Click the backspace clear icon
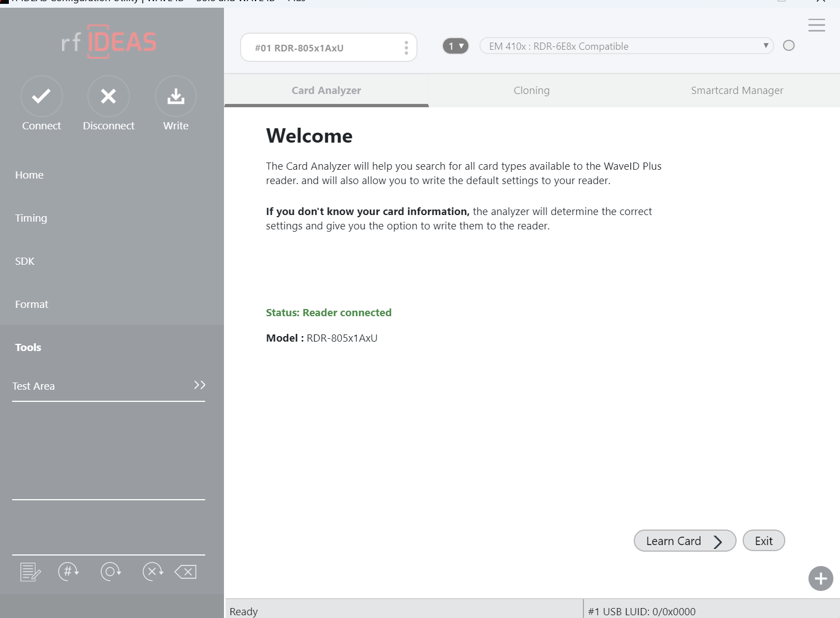 pos(186,572)
